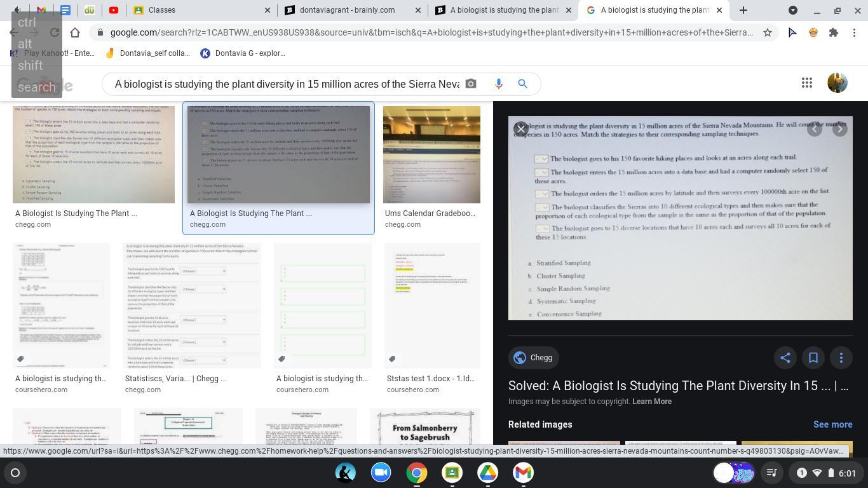This screenshot has height=488, width=868.
Task: Launch Google Chrome from the shelf
Action: pyautogui.click(x=417, y=473)
